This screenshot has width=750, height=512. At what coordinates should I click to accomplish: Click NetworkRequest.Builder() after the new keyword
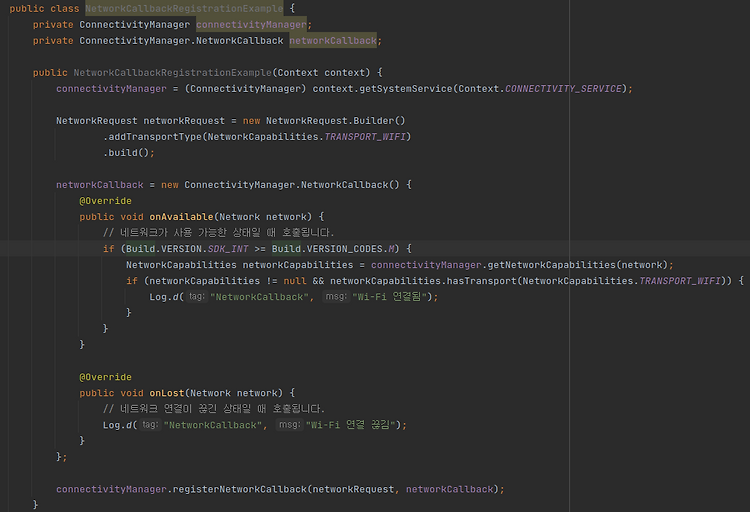tap(336, 121)
